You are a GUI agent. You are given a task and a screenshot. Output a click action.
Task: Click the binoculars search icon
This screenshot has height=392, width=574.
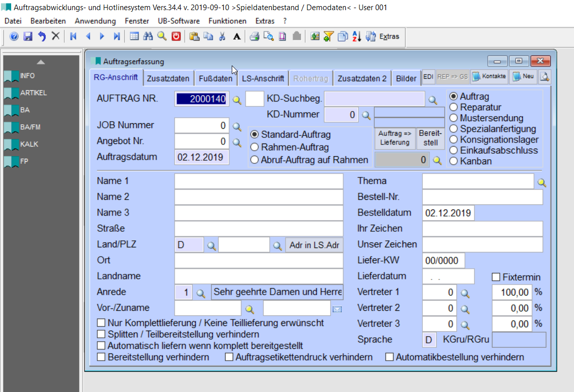tap(148, 37)
